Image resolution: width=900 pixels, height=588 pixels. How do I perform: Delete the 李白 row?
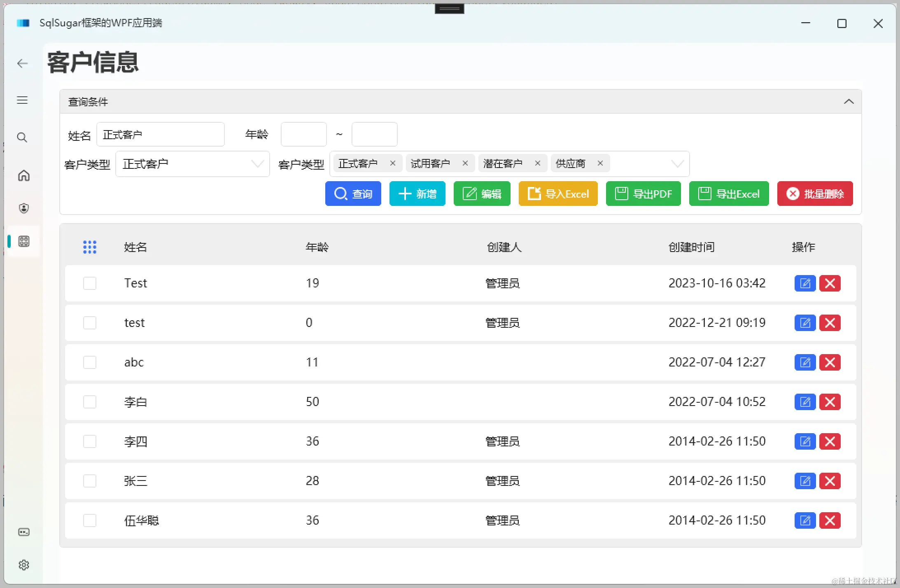830,402
